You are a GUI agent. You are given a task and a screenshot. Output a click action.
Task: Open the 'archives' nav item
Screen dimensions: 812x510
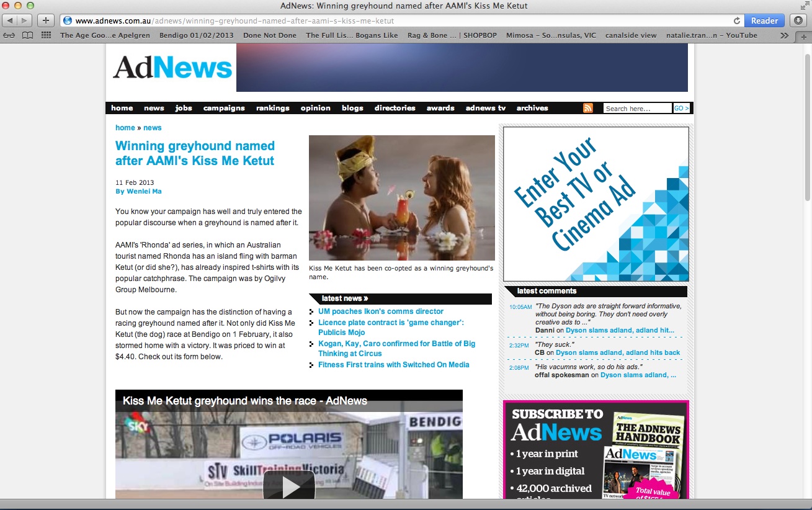tap(532, 108)
